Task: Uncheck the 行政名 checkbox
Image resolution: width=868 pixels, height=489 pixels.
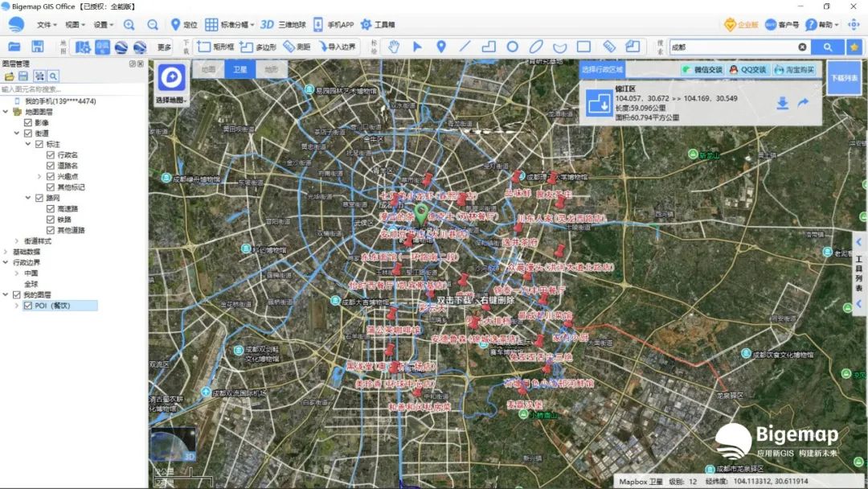Action: (51, 154)
